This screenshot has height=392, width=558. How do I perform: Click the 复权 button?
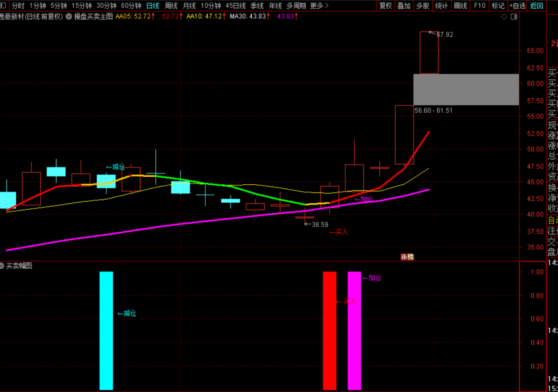[x=385, y=5]
